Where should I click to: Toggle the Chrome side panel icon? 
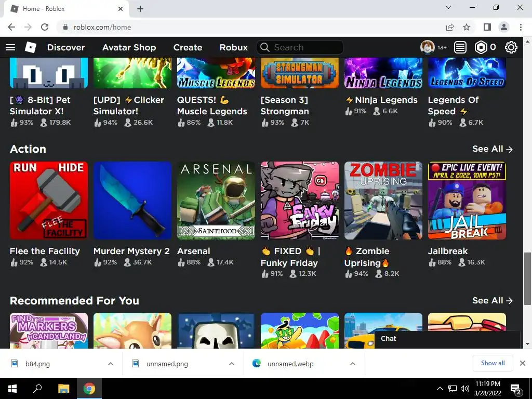[x=487, y=27]
